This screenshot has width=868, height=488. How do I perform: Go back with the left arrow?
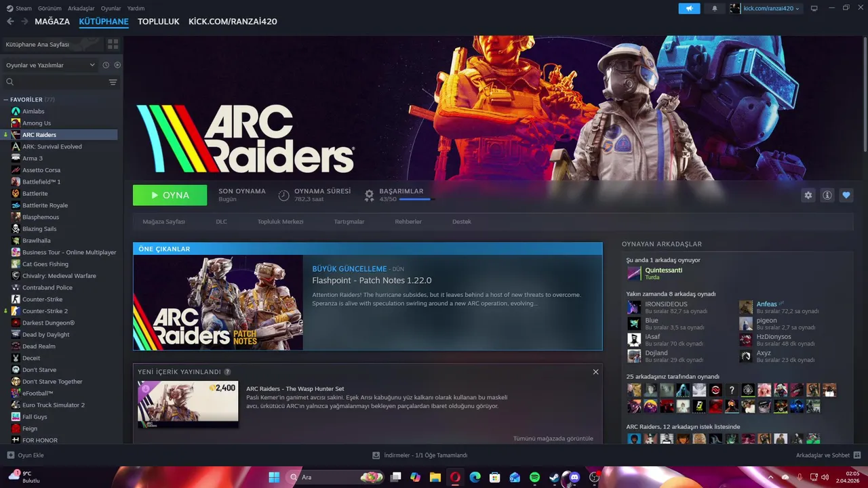click(x=10, y=22)
